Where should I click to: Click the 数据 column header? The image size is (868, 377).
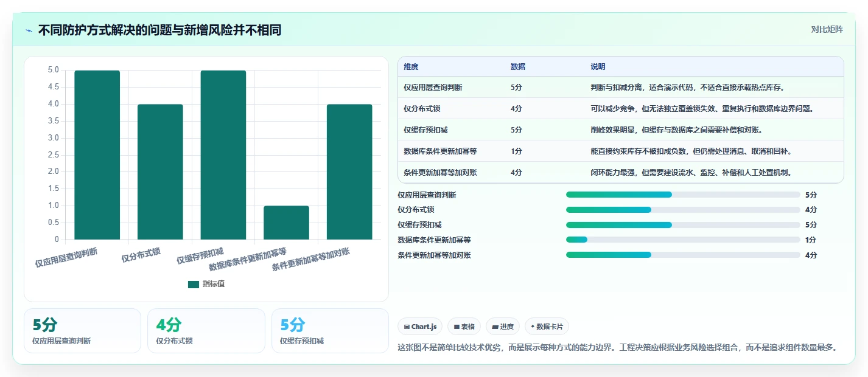pos(518,67)
